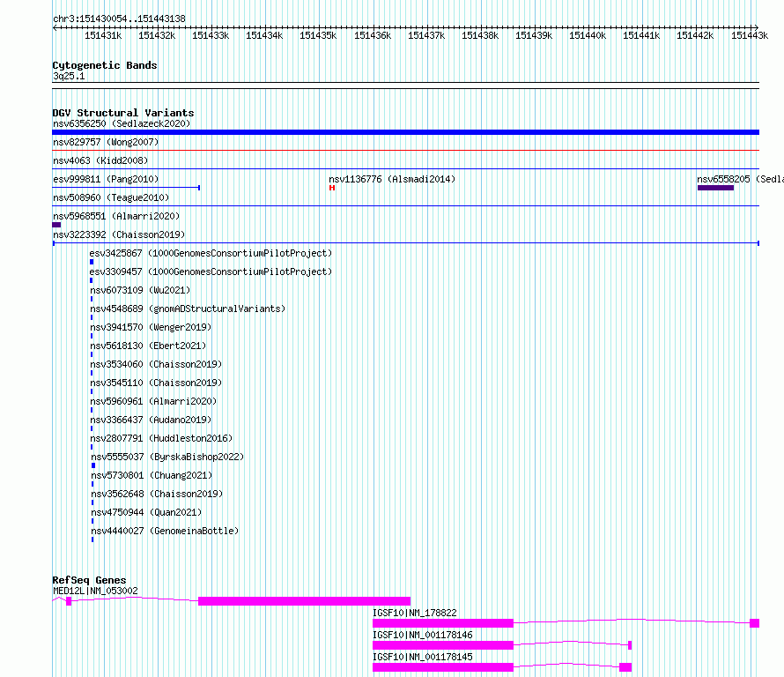
Task: Open nsv829757 (Wong2007) variant label
Action: point(106,142)
